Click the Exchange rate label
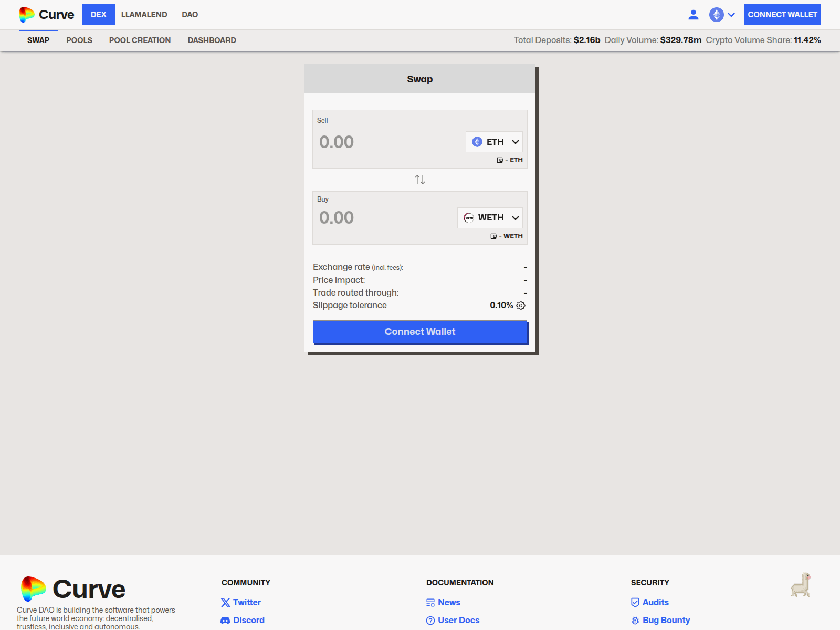Image resolution: width=840 pixels, height=630 pixels. point(358,267)
